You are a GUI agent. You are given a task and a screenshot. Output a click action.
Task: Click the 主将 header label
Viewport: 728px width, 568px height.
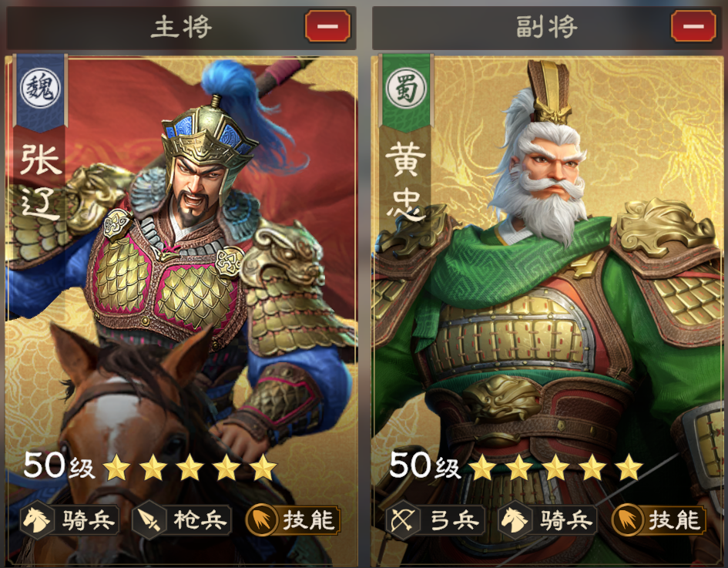click(x=182, y=27)
